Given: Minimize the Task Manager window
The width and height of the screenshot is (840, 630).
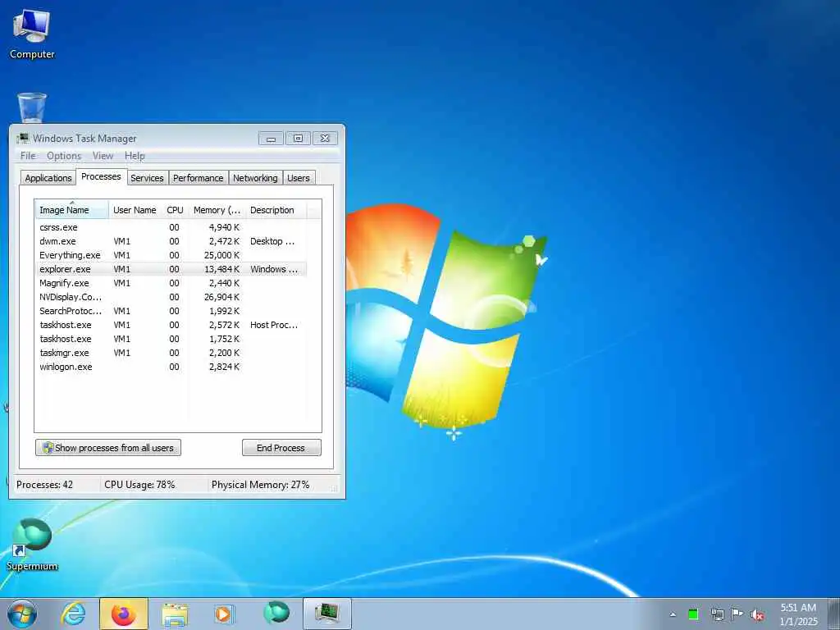Looking at the screenshot, I should pos(271,138).
